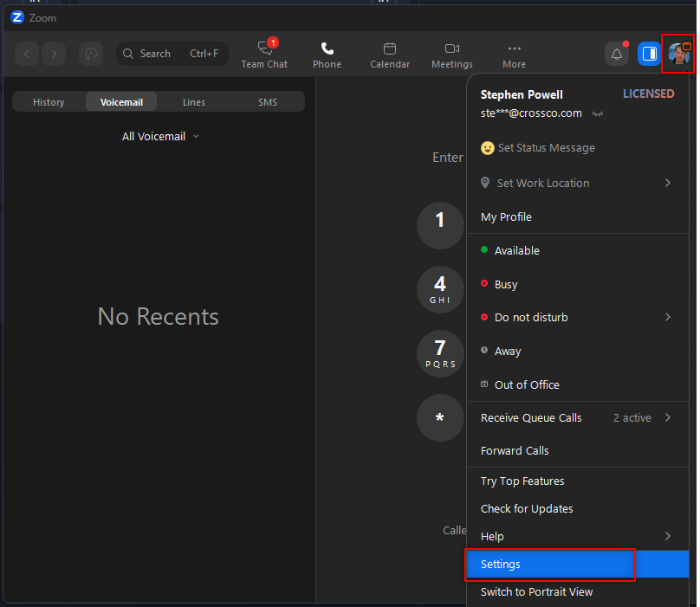Open the Phone tab
The width and height of the screenshot is (700, 607).
pos(327,55)
